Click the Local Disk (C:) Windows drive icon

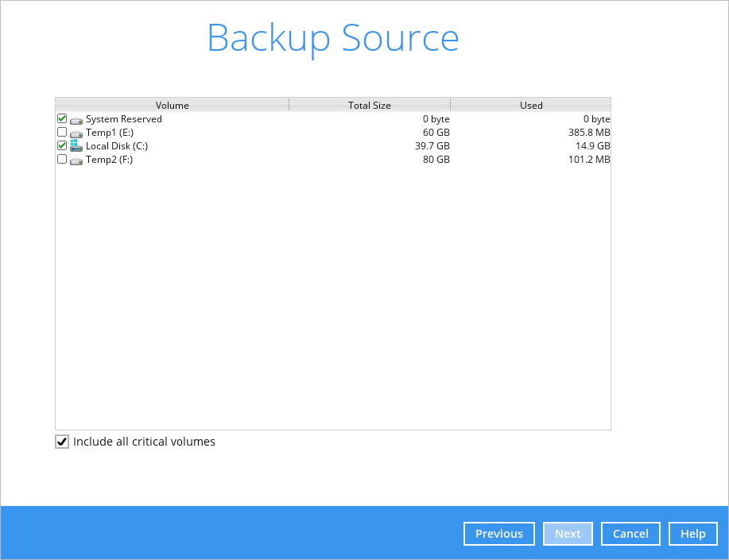pos(76,146)
